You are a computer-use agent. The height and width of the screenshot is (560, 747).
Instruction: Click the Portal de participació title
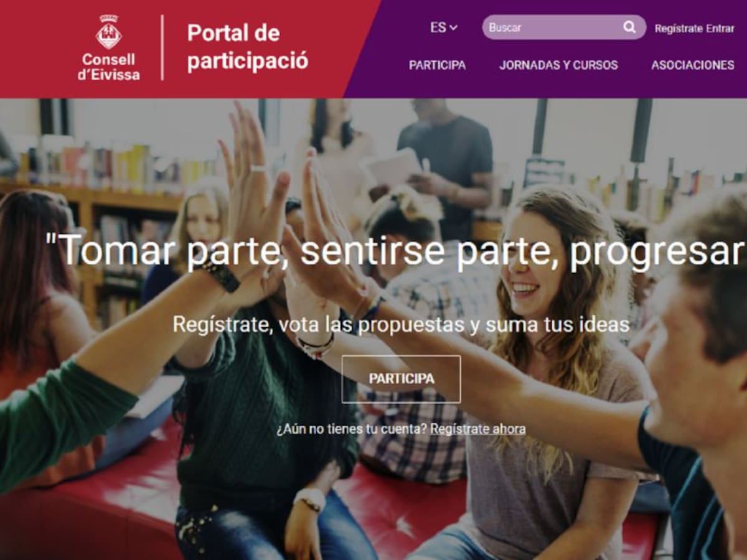[x=248, y=47]
